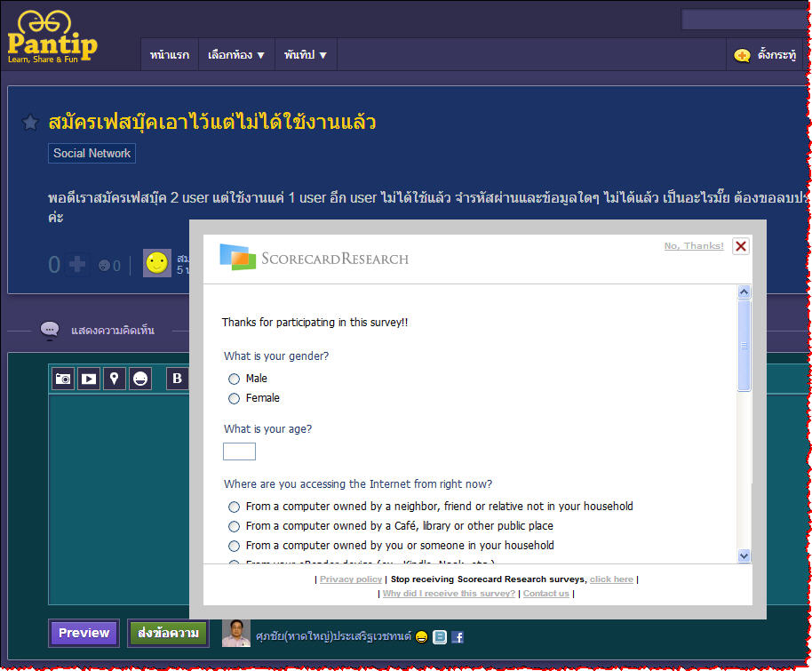Screen dimensions: 812x671
Task: Select Female gender option
Action: (x=234, y=398)
